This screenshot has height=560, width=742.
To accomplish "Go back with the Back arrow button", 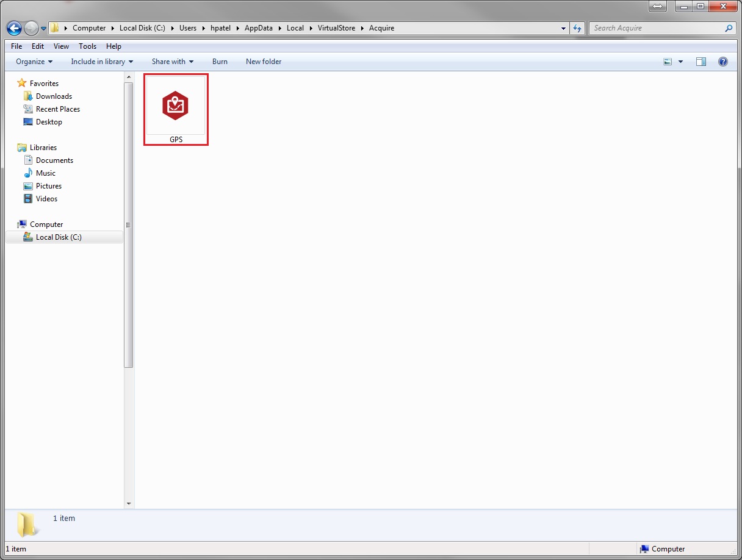I will click(14, 28).
